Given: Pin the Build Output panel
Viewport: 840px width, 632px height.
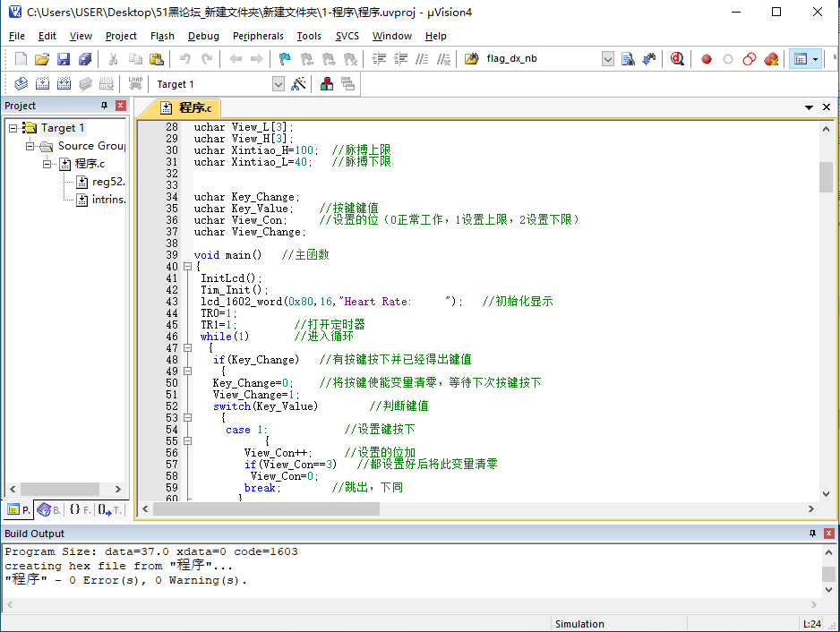Looking at the screenshot, I should coord(812,533).
